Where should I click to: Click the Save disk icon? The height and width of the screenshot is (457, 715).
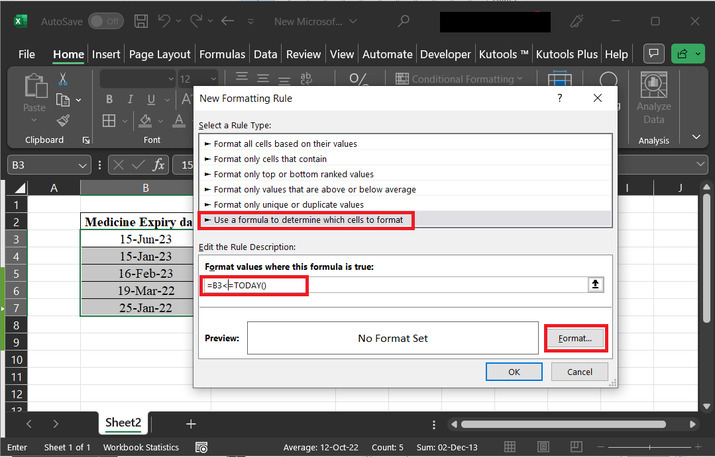pyautogui.click(x=140, y=21)
